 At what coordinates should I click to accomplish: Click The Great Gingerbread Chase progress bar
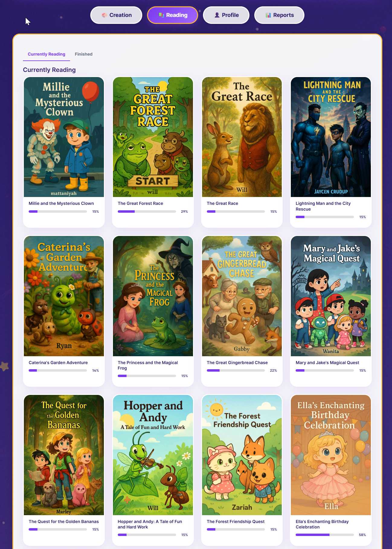tap(236, 370)
